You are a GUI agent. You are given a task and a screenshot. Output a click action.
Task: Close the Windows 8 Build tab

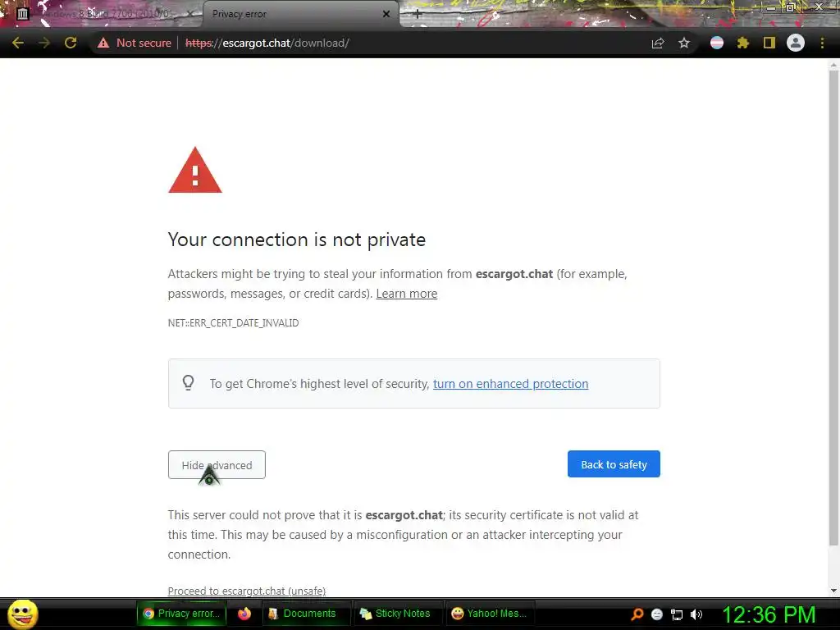point(189,14)
